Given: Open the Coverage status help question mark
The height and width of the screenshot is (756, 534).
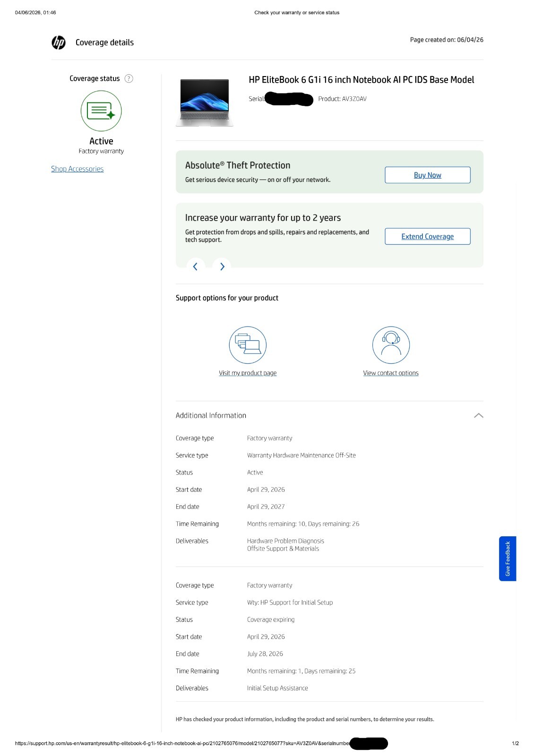Looking at the screenshot, I should click(x=129, y=78).
